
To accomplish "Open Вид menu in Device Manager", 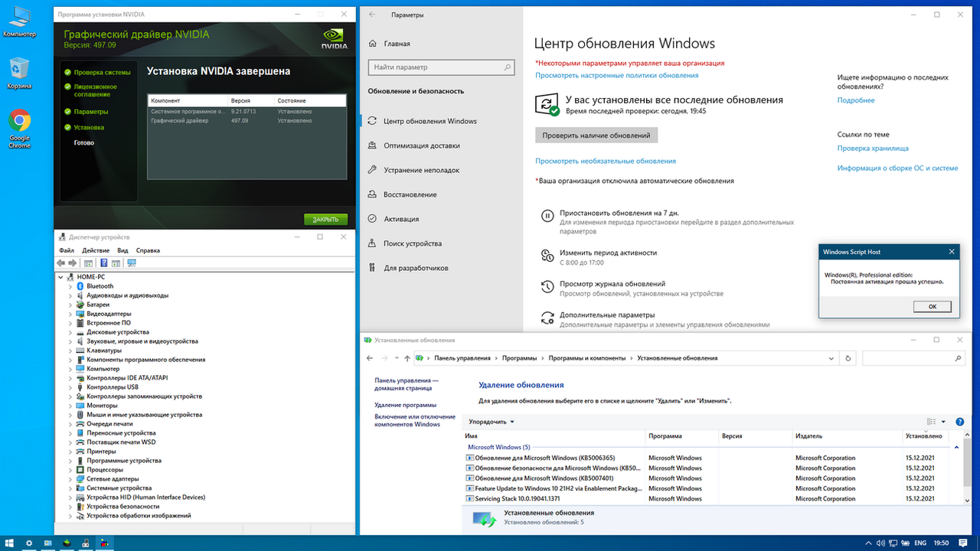I will (122, 250).
